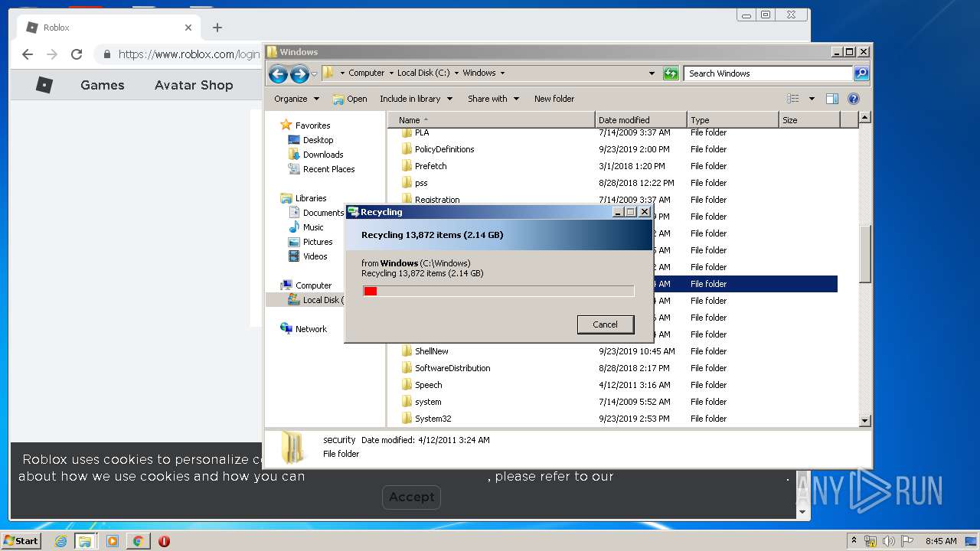This screenshot has width=980, height=551.
Task: Open the Organize menu
Action: [296, 99]
